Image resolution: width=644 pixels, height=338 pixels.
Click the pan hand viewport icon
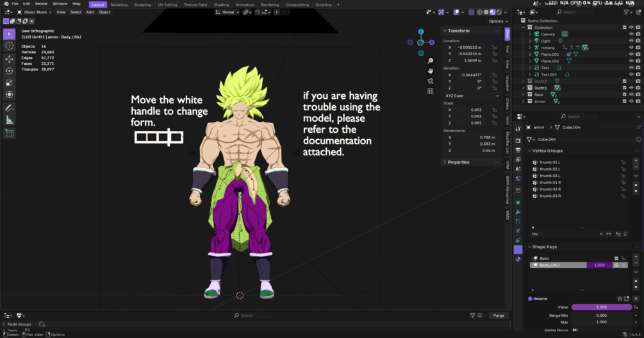tap(430, 71)
